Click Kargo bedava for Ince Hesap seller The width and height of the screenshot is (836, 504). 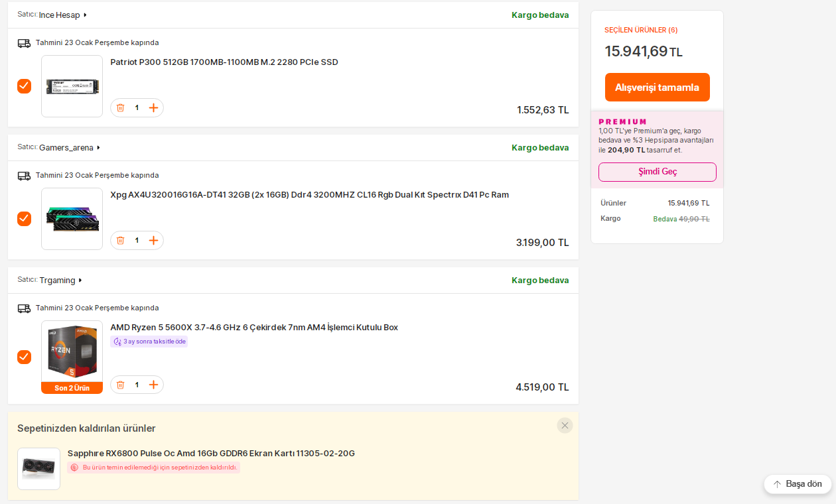(x=540, y=15)
